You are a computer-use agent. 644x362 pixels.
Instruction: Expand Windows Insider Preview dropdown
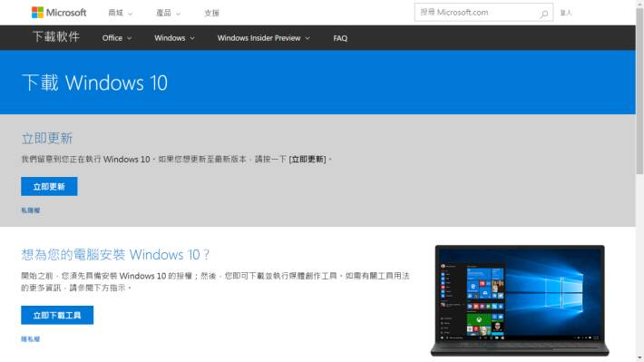coord(263,38)
